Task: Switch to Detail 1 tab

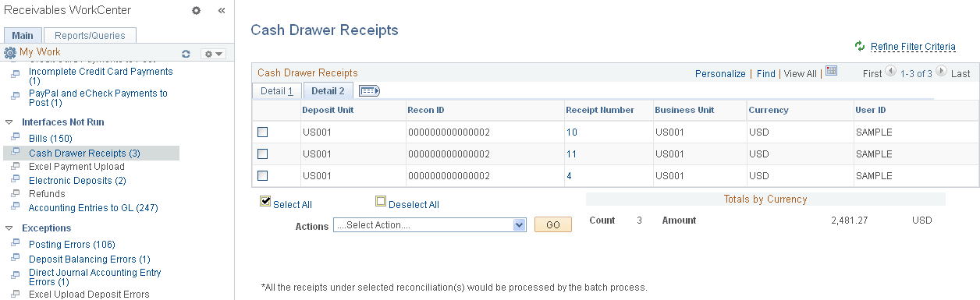Action: [277, 91]
